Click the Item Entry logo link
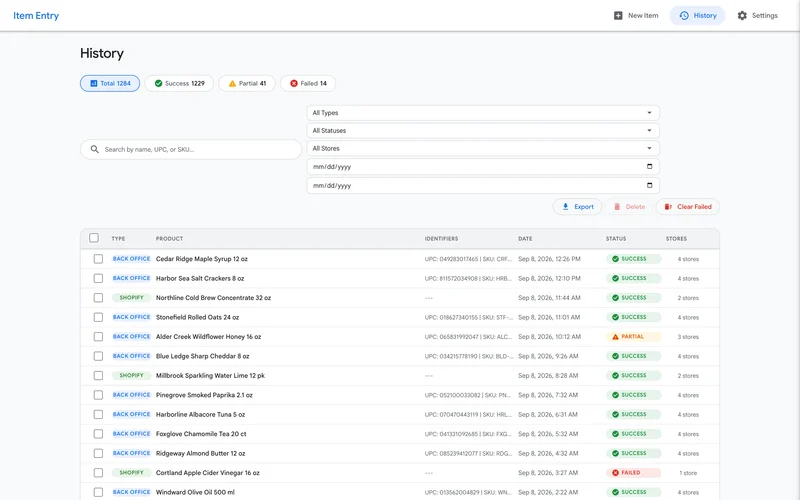 pyautogui.click(x=36, y=16)
